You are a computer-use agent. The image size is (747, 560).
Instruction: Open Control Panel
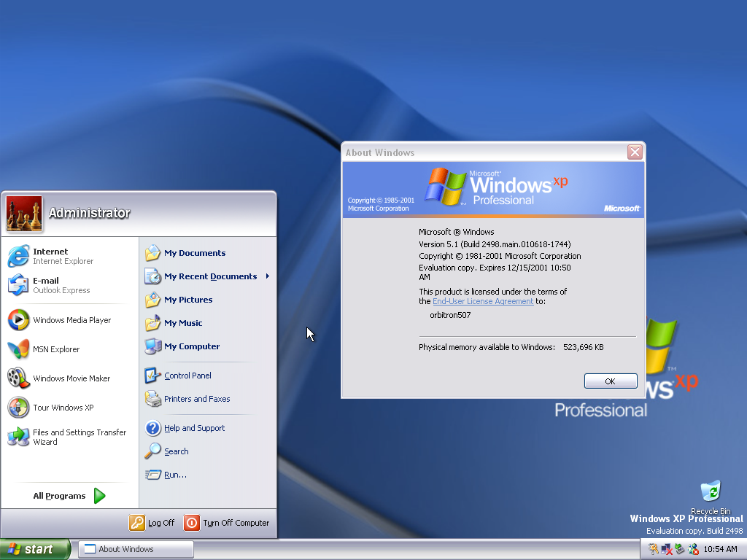208,376
